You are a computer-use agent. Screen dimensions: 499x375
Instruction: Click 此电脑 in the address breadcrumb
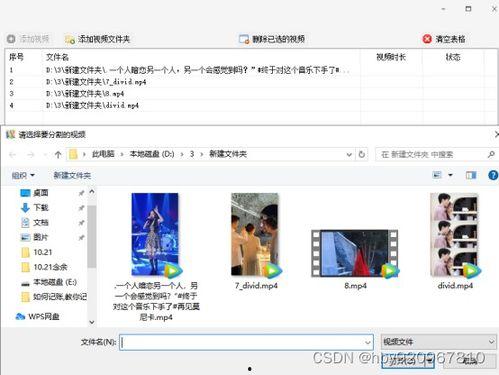(x=103, y=154)
